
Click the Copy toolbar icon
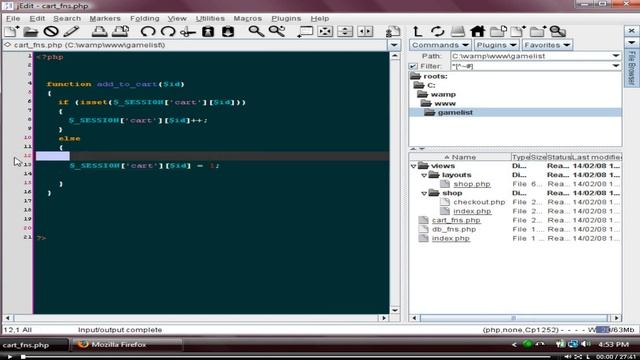208,31
